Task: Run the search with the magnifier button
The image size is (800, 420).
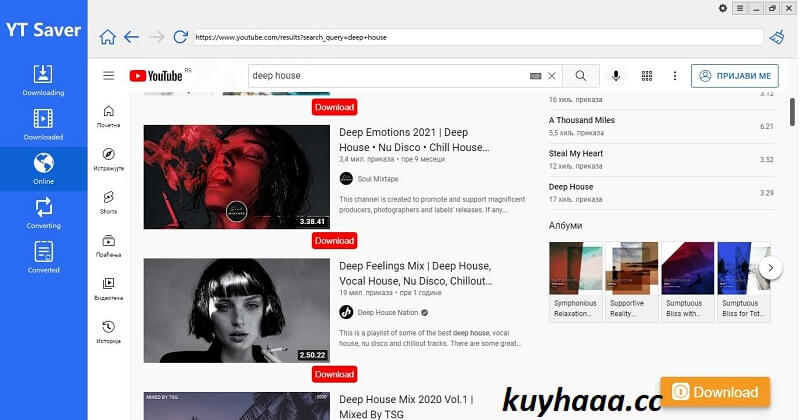Action: pyautogui.click(x=581, y=76)
